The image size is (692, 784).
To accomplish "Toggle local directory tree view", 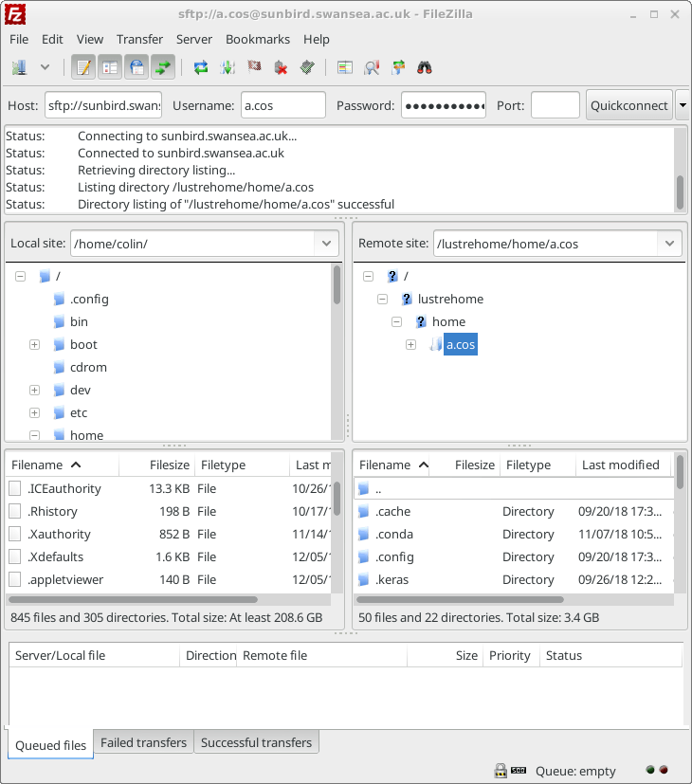I will (110, 67).
